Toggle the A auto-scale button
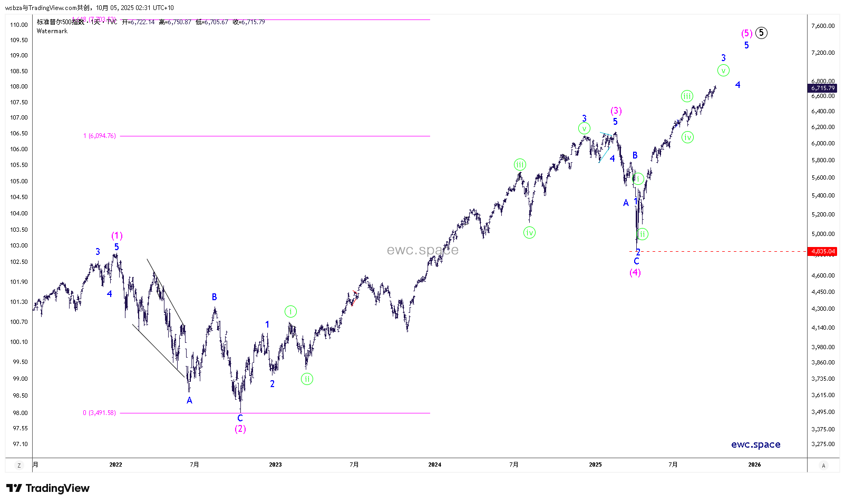The height and width of the screenshot is (504, 845). (x=823, y=465)
